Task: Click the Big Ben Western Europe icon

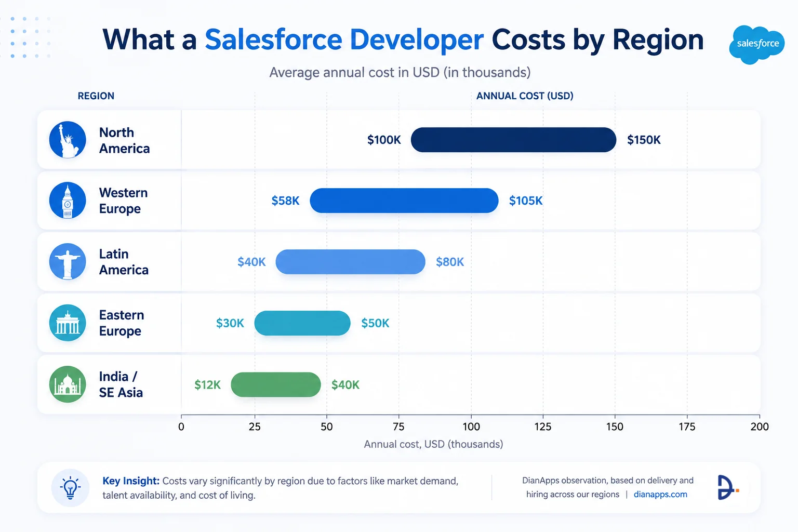Action: 68,201
